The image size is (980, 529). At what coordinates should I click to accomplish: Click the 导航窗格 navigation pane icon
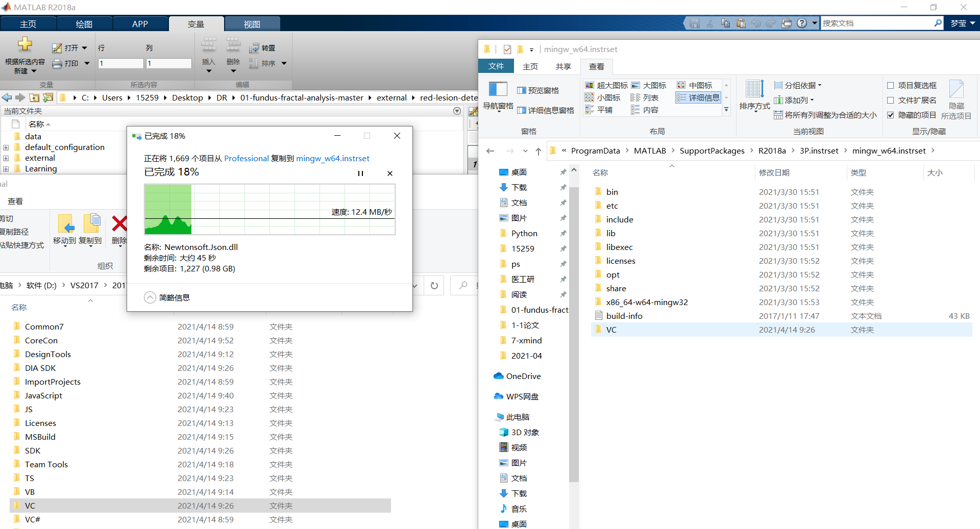tap(498, 89)
